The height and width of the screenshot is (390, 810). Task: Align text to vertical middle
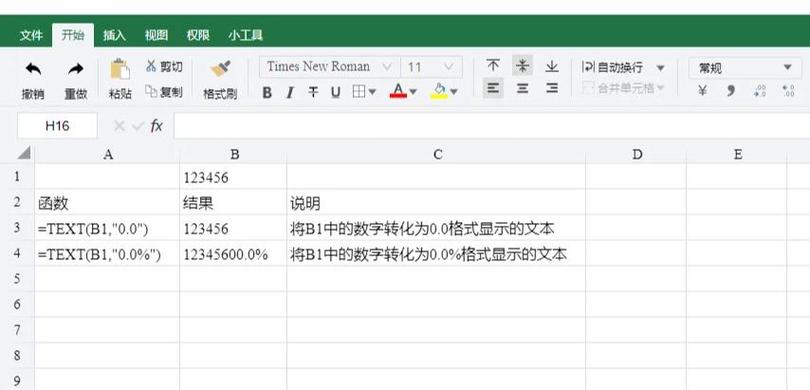pos(523,66)
